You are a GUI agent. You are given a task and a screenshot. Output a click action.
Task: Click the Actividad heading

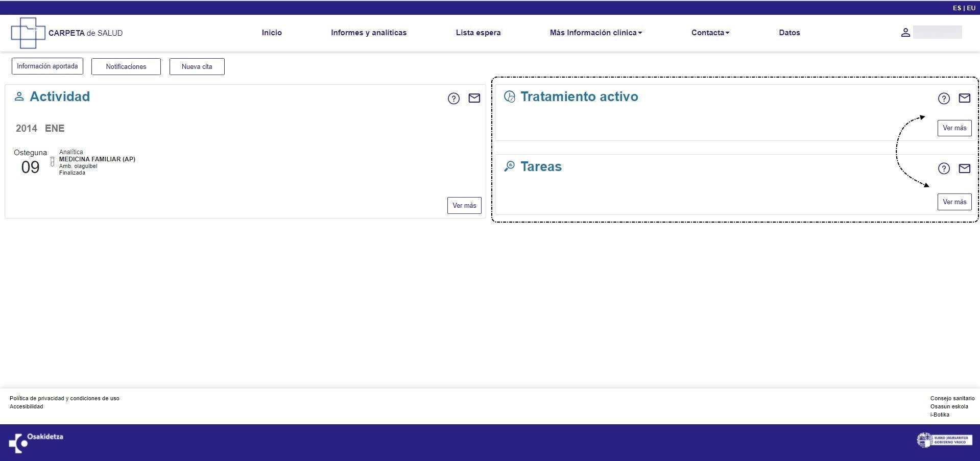[x=60, y=96]
